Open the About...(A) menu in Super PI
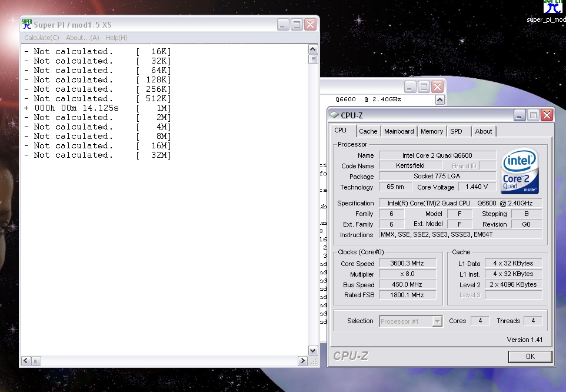The height and width of the screenshot is (392, 566). (82, 38)
